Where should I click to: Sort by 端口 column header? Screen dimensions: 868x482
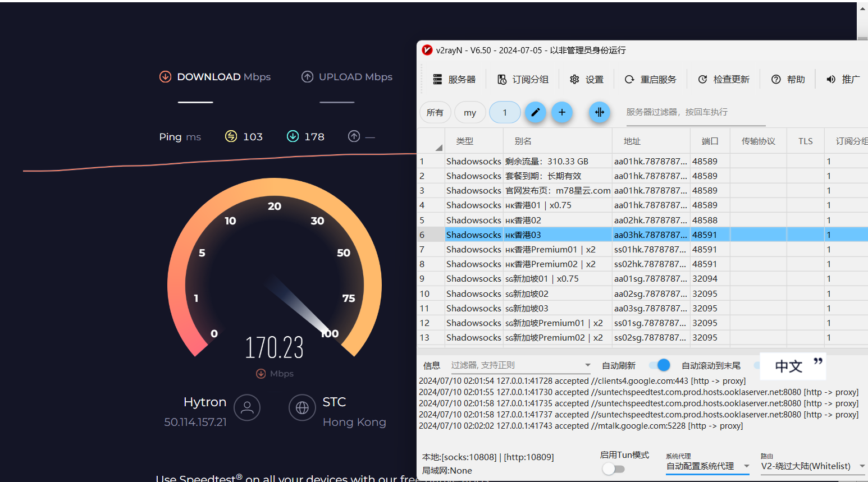710,141
